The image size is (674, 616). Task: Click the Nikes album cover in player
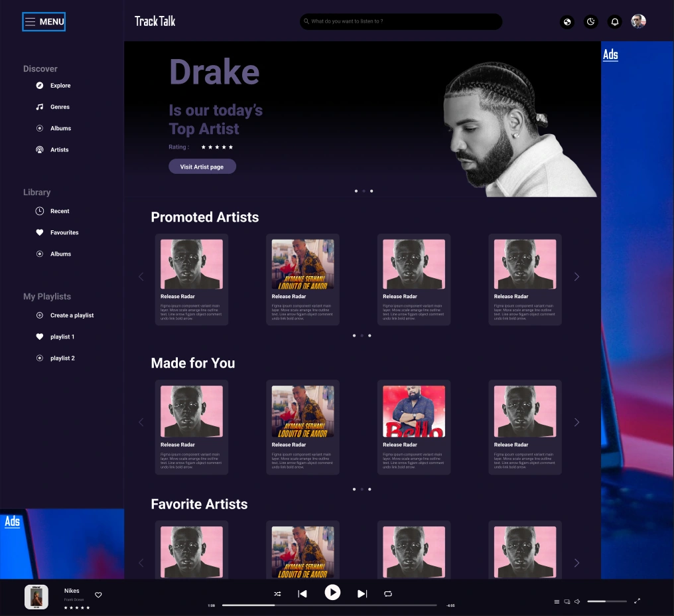tap(36, 597)
